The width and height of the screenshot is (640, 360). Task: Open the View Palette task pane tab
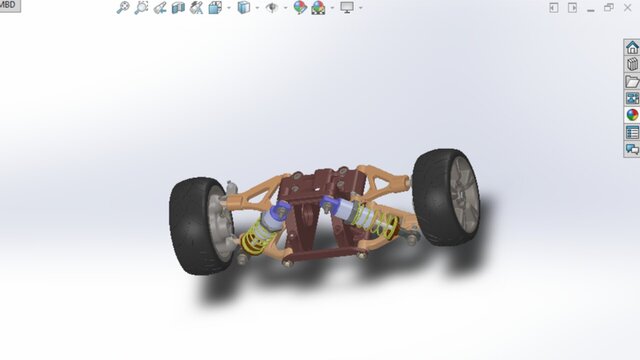pos(632,98)
